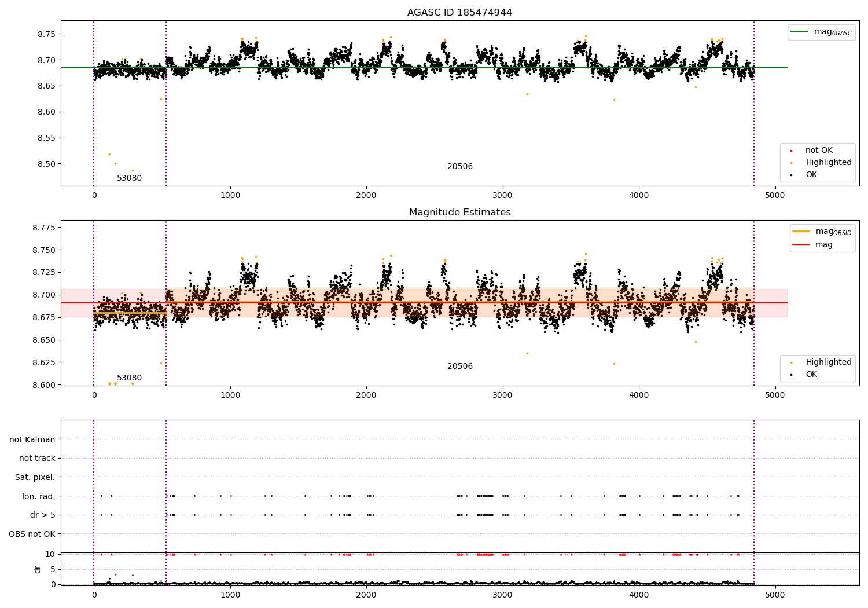Image resolution: width=868 pixels, height=608 pixels.
Task: Click the 20506 label in Magnitude Estimates plot
Action: (x=459, y=367)
